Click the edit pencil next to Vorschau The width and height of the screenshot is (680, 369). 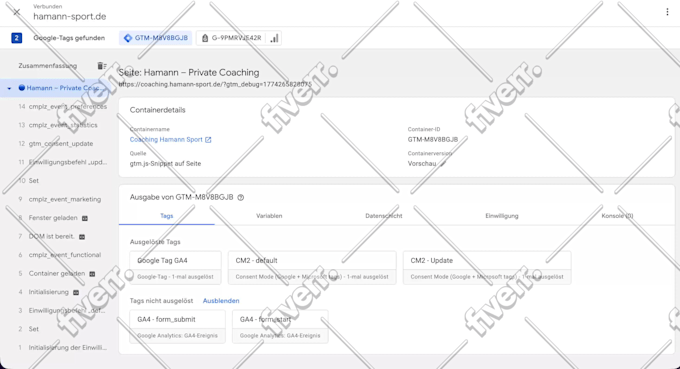click(x=442, y=164)
